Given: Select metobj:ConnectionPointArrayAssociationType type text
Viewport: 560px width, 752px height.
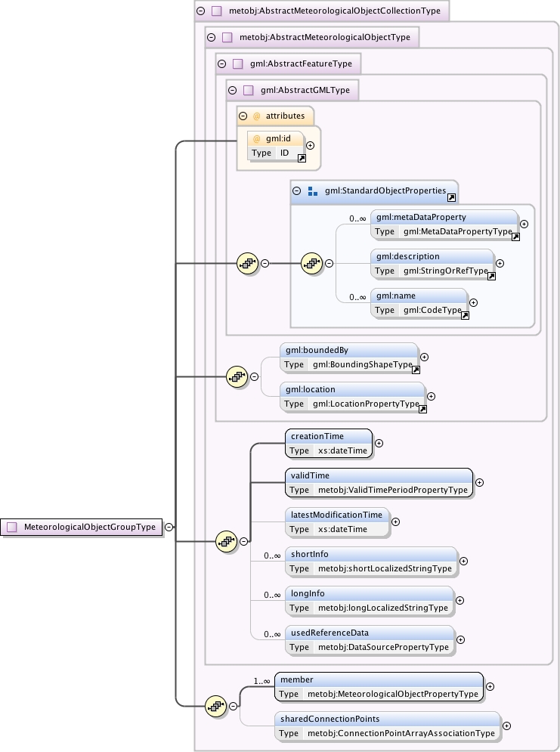Looking at the screenshot, I should point(401,733).
